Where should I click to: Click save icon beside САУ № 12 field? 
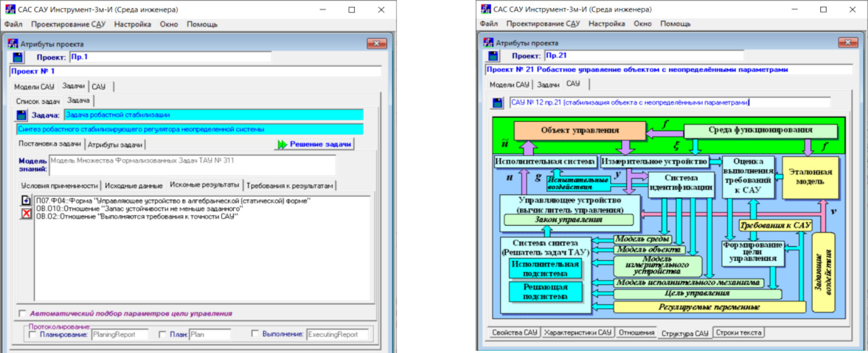[497, 103]
